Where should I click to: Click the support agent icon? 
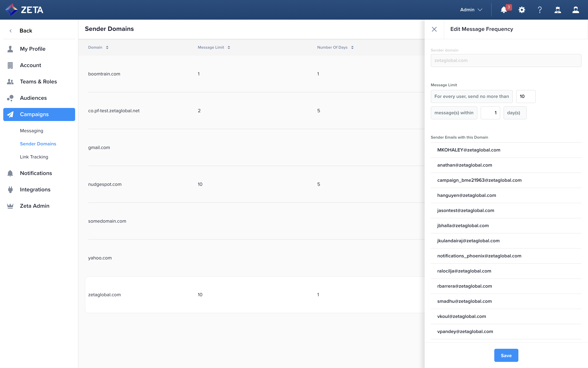pos(558,10)
